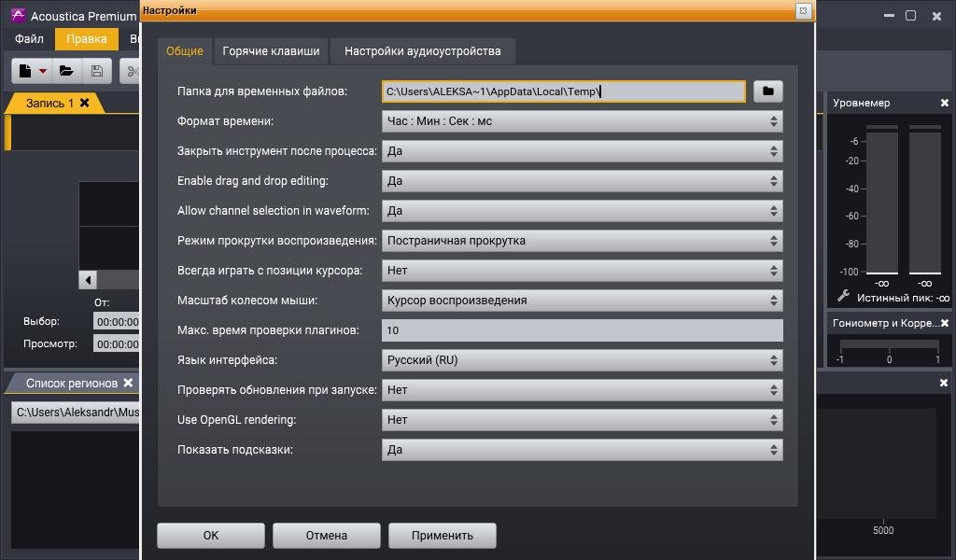This screenshot has height=560, width=956.
Task: Close the Гониометр и Корреляция panel
Action: [x=944, y=323]
